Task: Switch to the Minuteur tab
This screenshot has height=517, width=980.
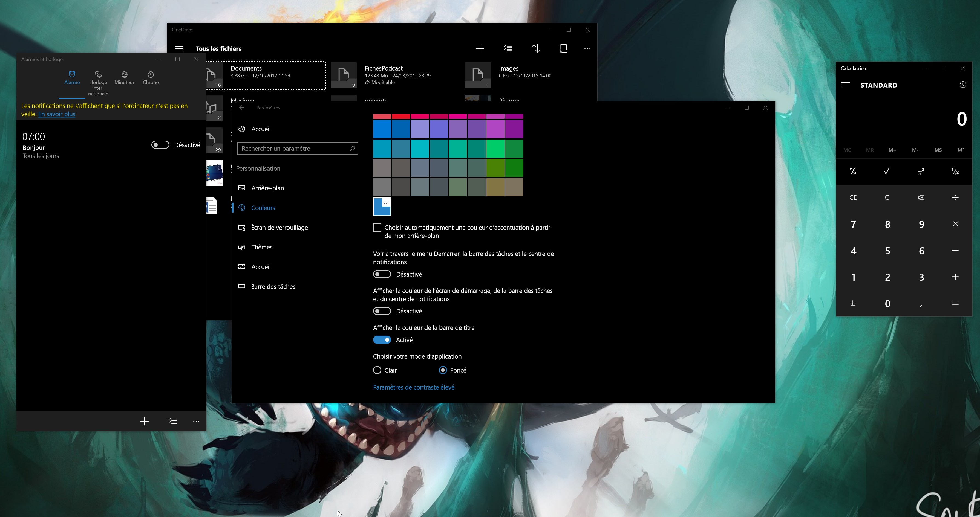Action: tap(124, 78)
